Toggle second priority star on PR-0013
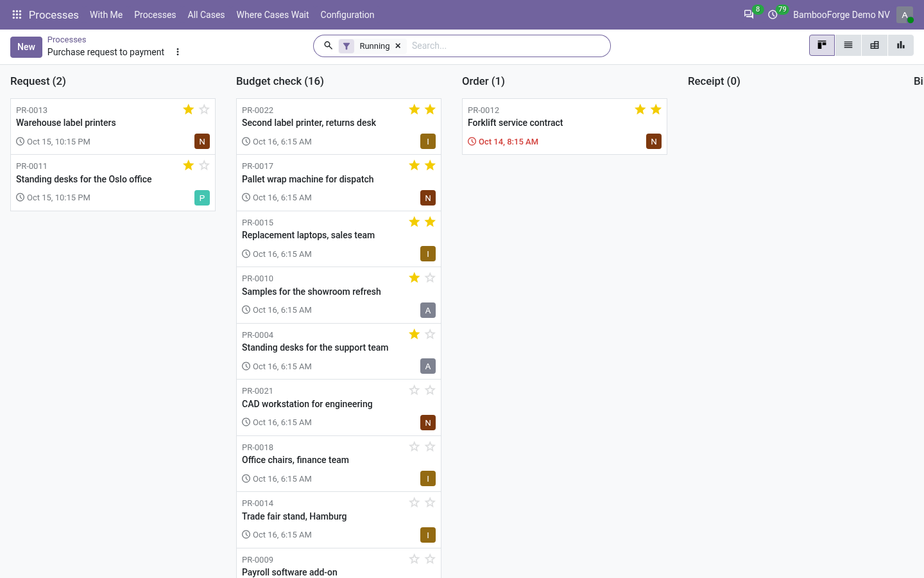 (204, 109)
